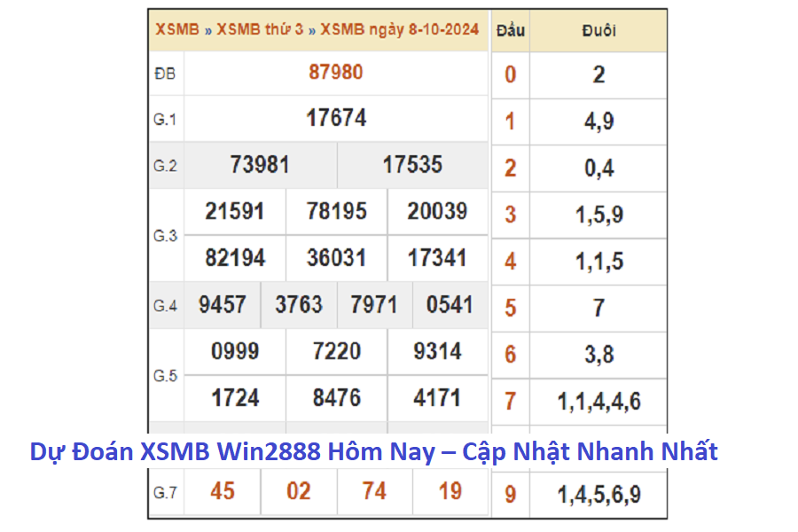Viewport: 798px width, 532px height.
Task: Click the G.4 number 9457
Action: tap(223, 305)
